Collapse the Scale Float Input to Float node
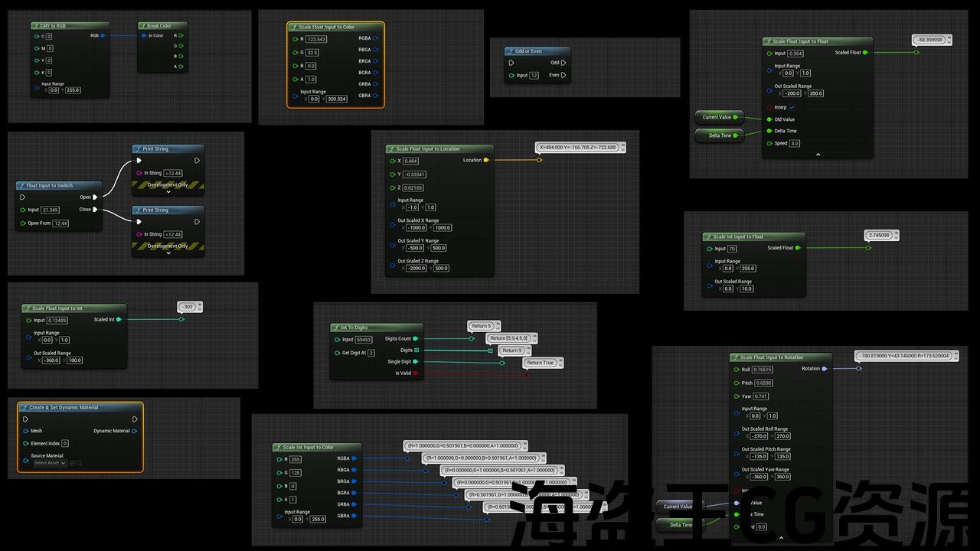 (818, 154)
